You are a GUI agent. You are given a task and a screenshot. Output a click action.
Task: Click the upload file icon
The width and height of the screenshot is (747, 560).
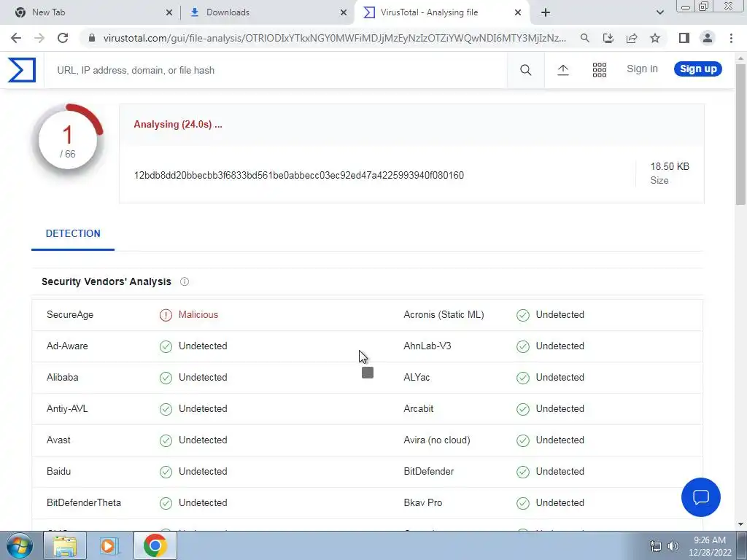[562, 70]
